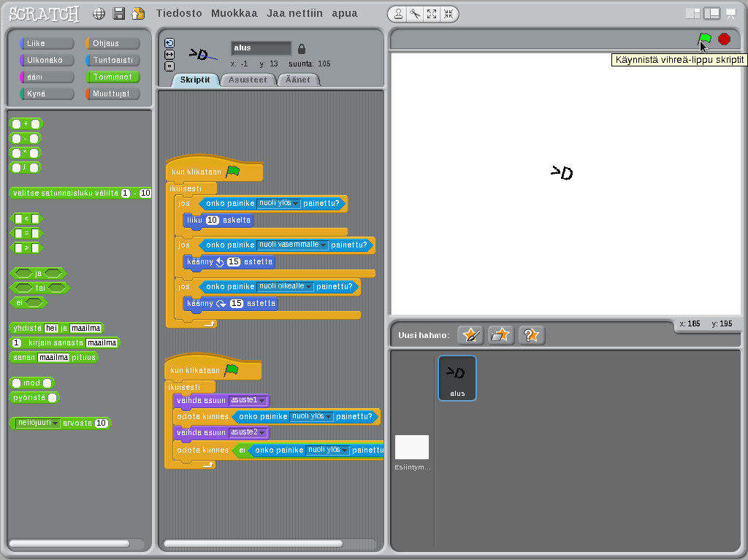Viewport: 748px width, 560px height.
Task: Open the Muokkaa menu
Action: 234,13
